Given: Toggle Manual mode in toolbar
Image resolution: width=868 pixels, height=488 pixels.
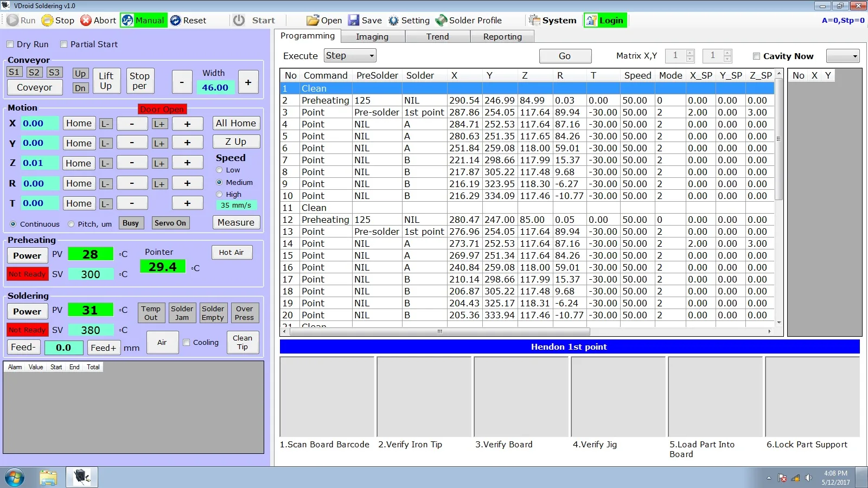Looking at the screenshot, I should 143,21.
